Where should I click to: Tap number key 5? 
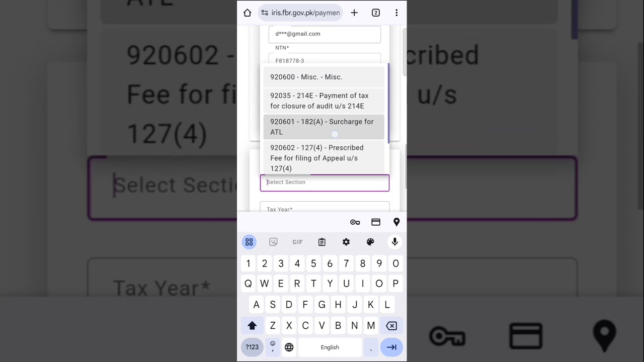click(x=313, y=263)
